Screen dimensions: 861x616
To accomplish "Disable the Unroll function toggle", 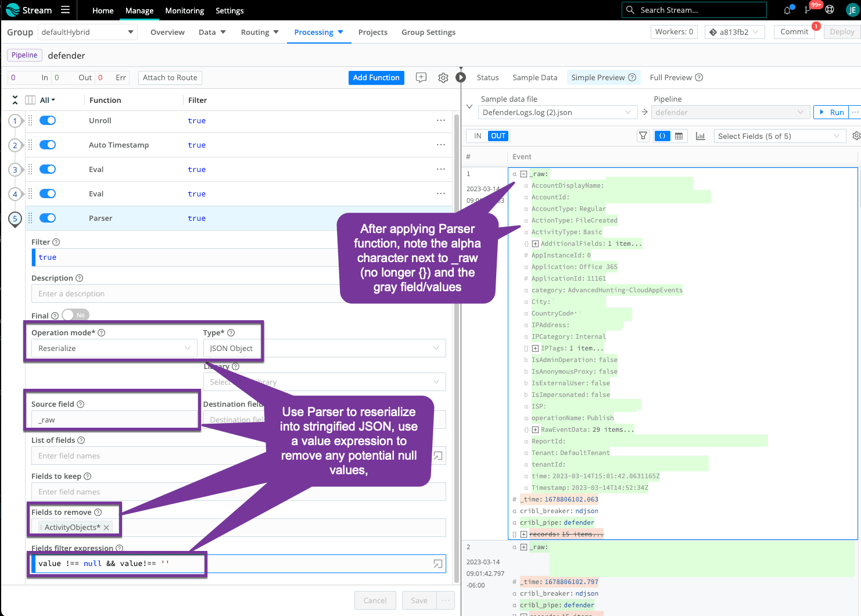I will [x=48, y=121].
